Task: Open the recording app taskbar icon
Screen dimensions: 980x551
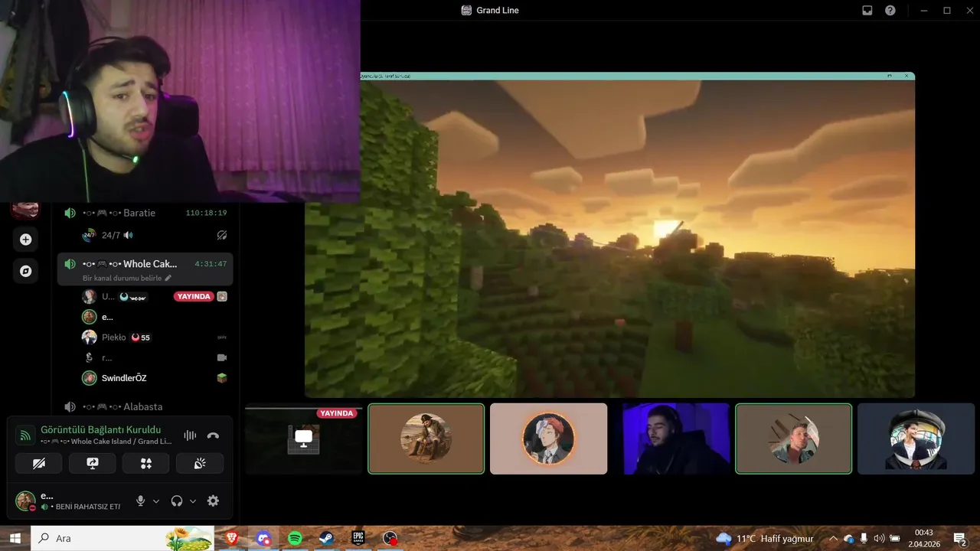Action: [x=390, y=538]
